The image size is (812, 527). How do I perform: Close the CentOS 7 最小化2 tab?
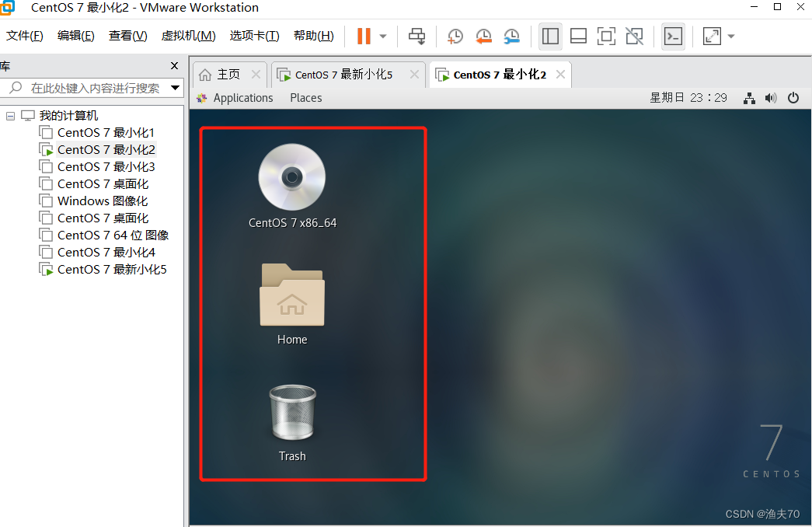pos(560,74)
